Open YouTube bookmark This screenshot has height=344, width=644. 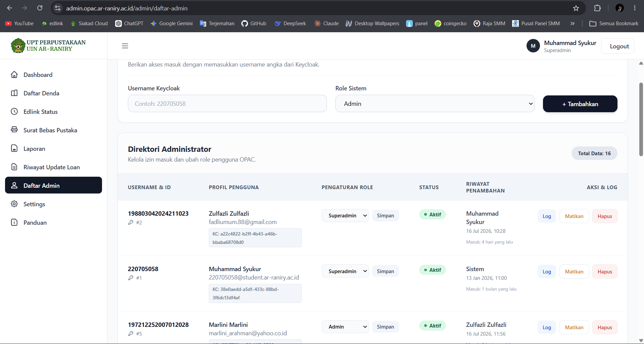tap(19, 24)
